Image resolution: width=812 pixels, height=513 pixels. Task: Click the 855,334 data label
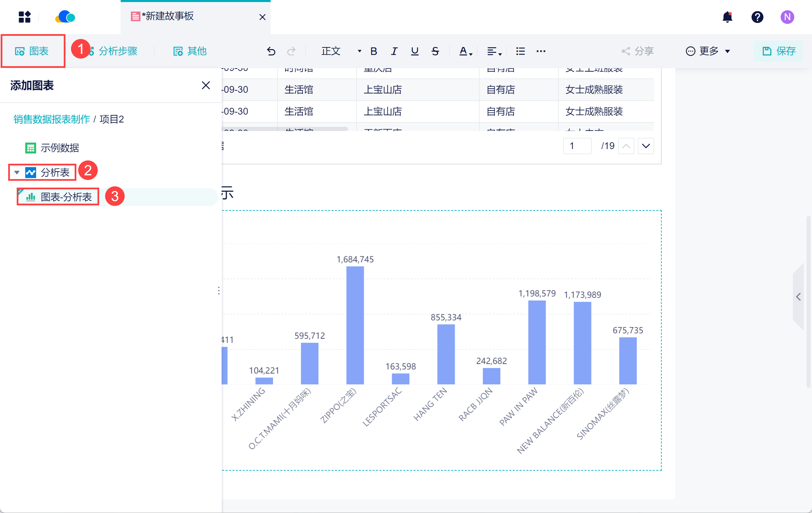coord(446,317)
